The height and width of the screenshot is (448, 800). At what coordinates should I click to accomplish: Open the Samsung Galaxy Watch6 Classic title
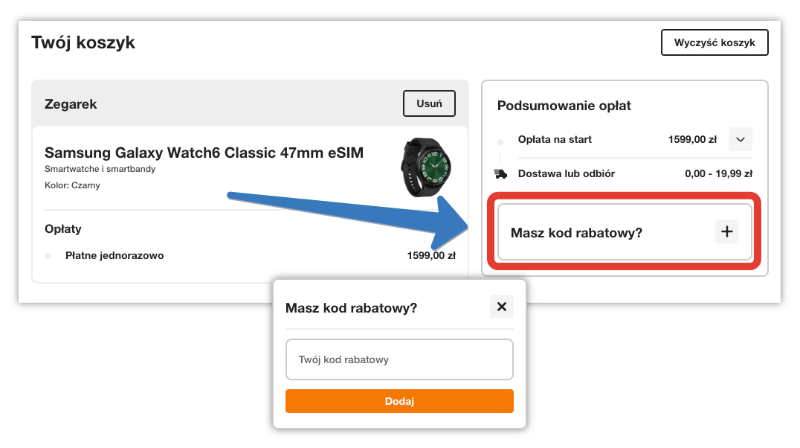(x=204, y=152)
